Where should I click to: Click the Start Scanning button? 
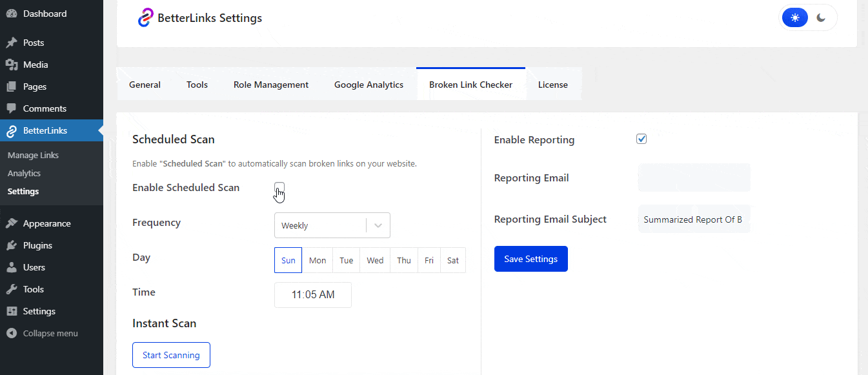pos(171,354)
